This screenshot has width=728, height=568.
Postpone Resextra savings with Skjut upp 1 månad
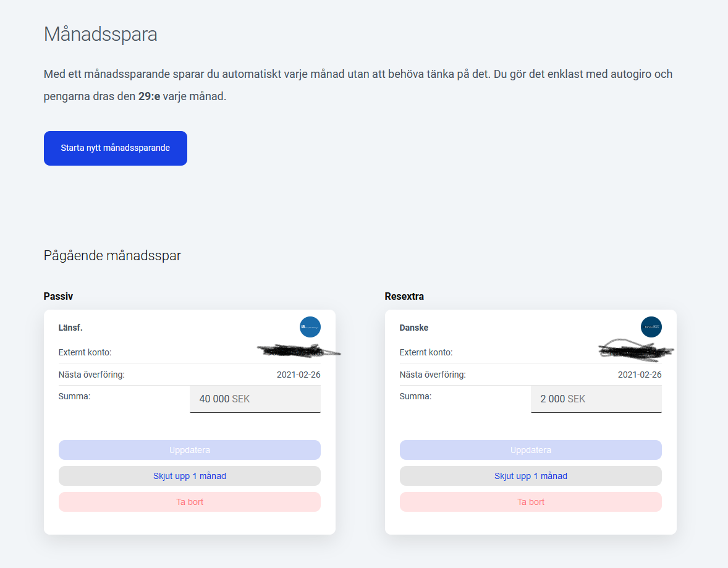(530, 476)
